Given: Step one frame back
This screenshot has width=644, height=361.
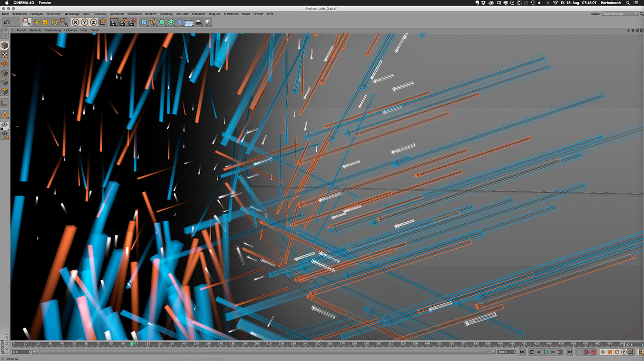Looking at the screenshot, I should click(x=539, y=352).
